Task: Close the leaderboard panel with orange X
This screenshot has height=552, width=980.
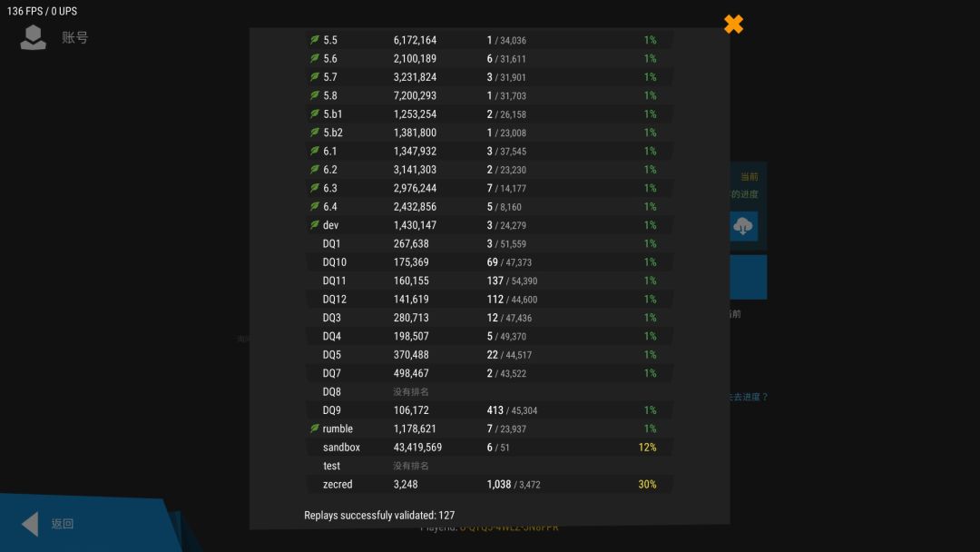Action: tap(733, 25)
